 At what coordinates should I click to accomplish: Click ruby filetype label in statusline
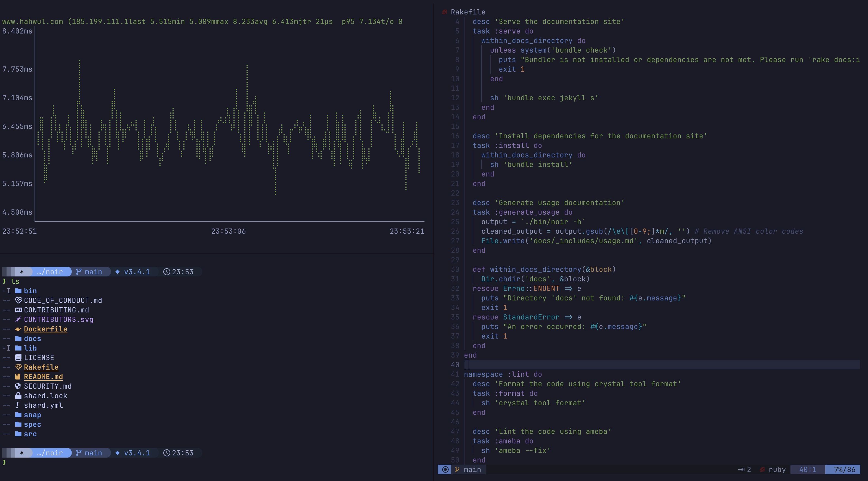(x=777, y=470)
